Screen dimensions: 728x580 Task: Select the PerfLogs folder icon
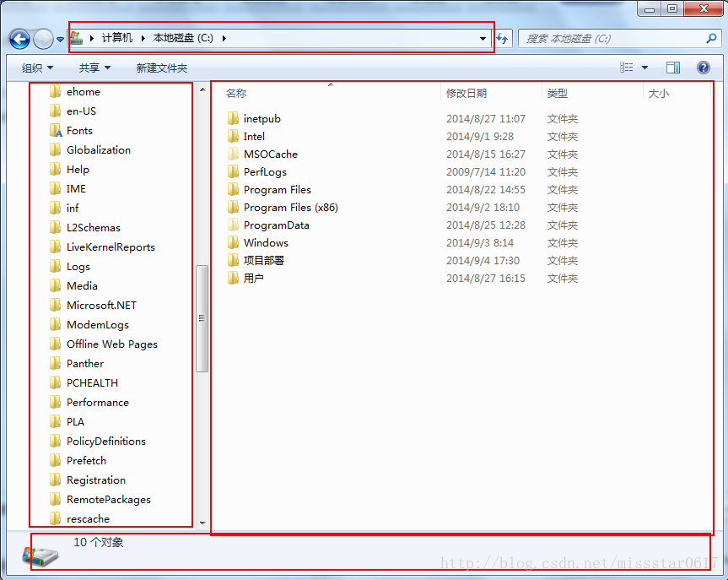coord(233,171)
